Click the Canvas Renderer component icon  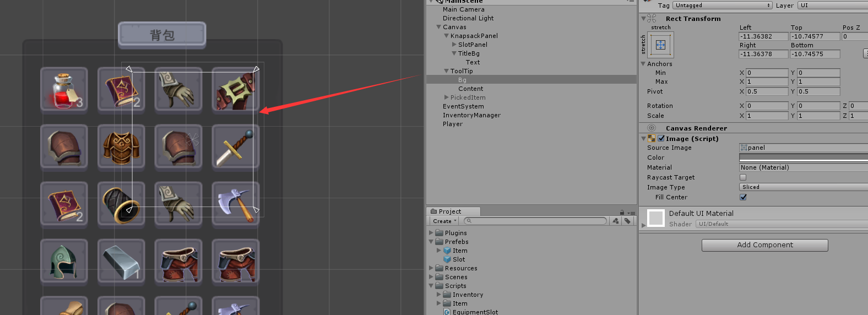[652, 128]
